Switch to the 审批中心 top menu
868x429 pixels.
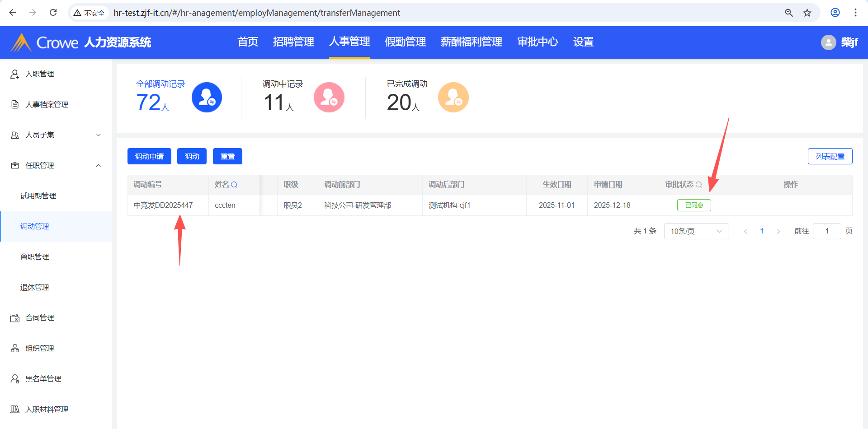click(538, 42)
